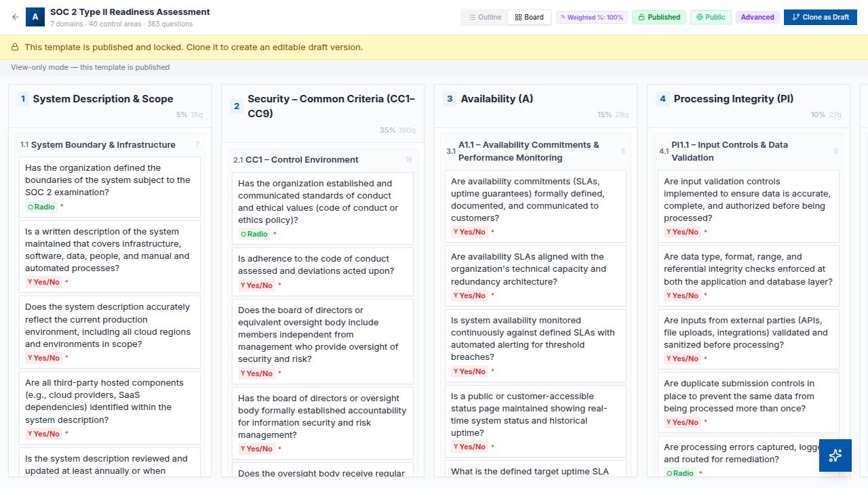
Task: Click the Public visibility badge
Action: point(711,17)
